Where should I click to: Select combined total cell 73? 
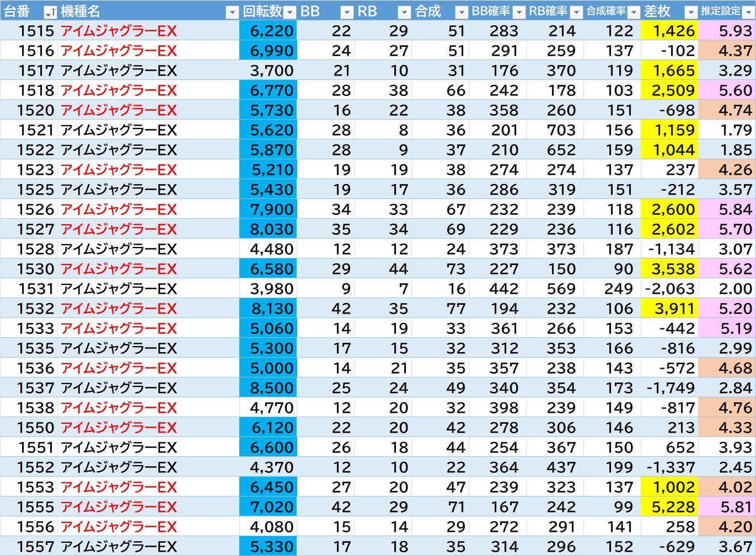tap(440, 269)
